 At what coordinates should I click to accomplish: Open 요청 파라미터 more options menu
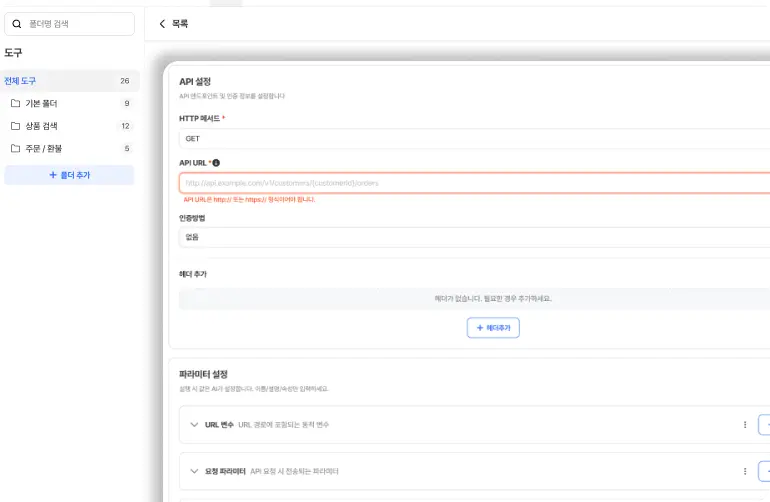click(x=745, y=471)
